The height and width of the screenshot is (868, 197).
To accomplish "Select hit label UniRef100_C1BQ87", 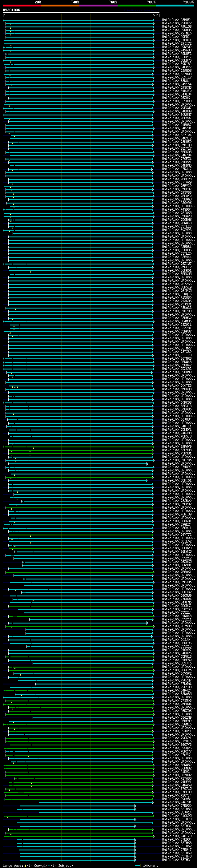I will tap(177, 125).
